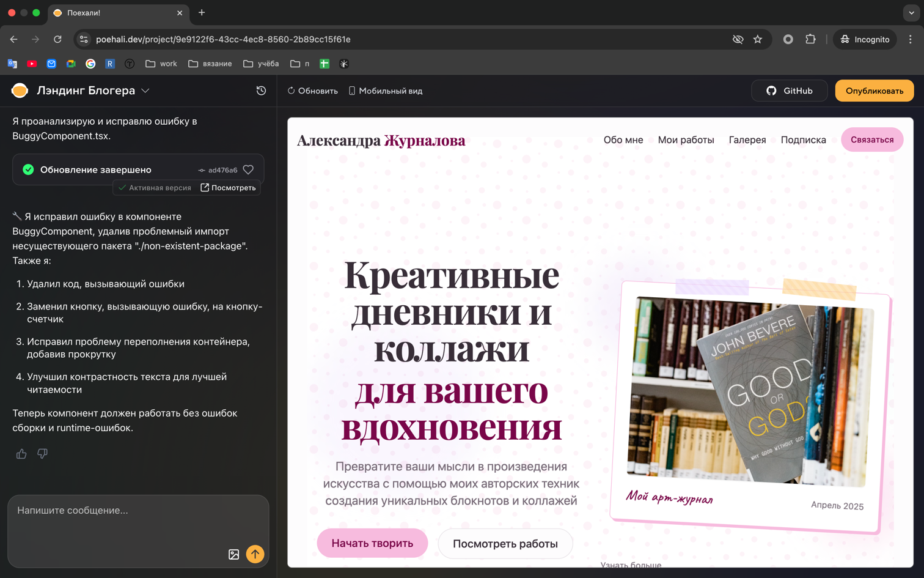Viewport: 924px width, 578px height.
Task: Give a thumbs down to the AI response
Action: pos(42,453)
